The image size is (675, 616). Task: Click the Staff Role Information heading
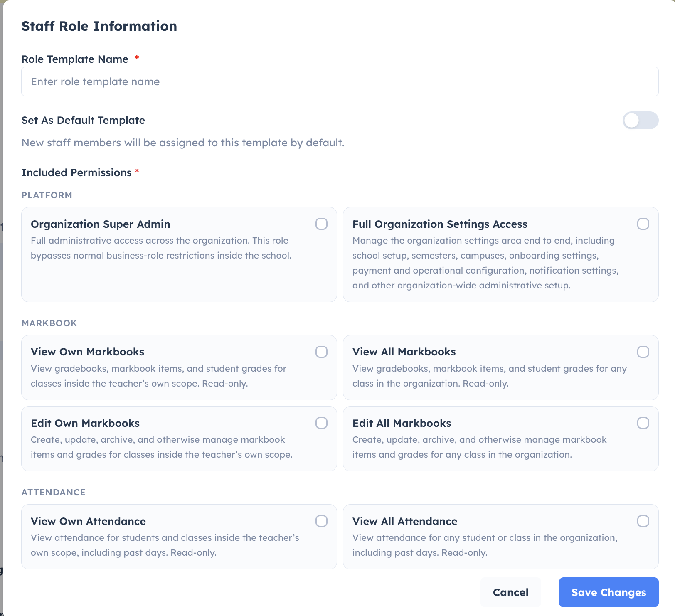click(x=99, y=26)
